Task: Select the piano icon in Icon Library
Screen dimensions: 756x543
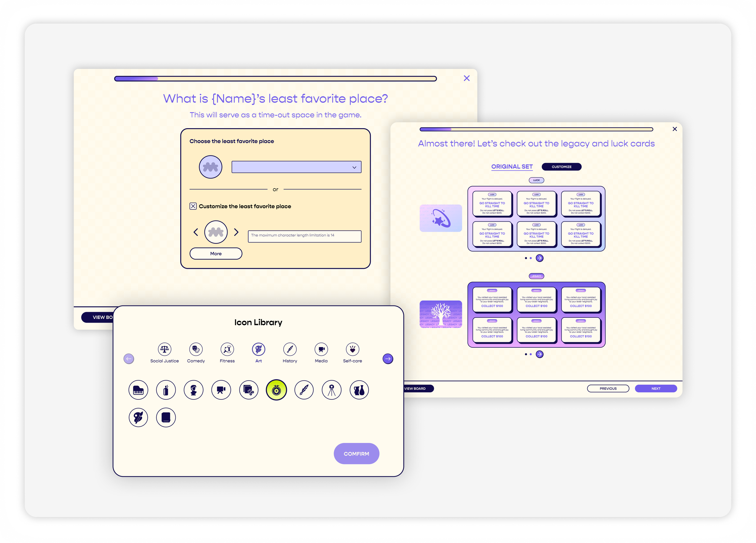Action: click(138, 390)
